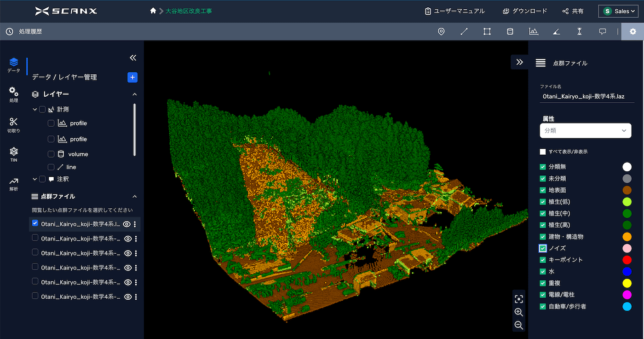This screenshot has height=339, width=644.
Task: Zoom in on the point cloud view
Action: click(x=519, y=312)
